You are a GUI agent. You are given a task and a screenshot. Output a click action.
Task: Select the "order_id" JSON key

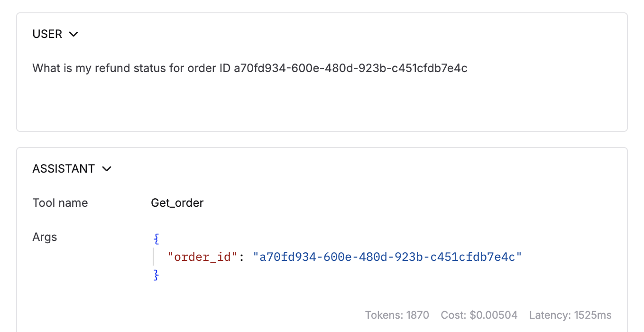pos(202,257)
